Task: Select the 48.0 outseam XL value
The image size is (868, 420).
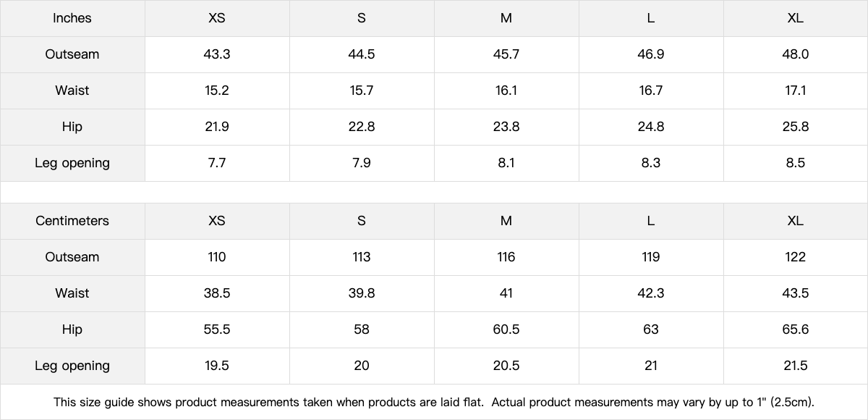Action: click(x=796, y=54)
